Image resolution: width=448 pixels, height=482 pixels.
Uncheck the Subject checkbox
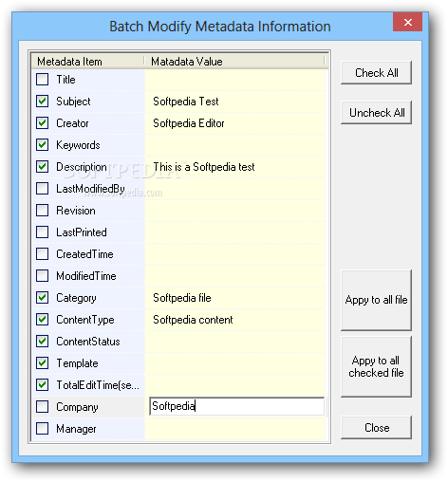pyautogui.click(x=42, y=102)
